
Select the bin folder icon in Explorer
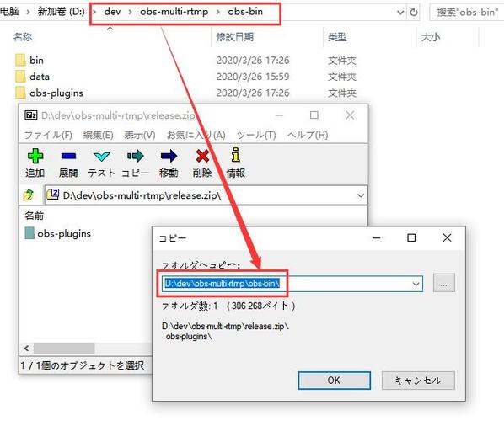point(20,60)
